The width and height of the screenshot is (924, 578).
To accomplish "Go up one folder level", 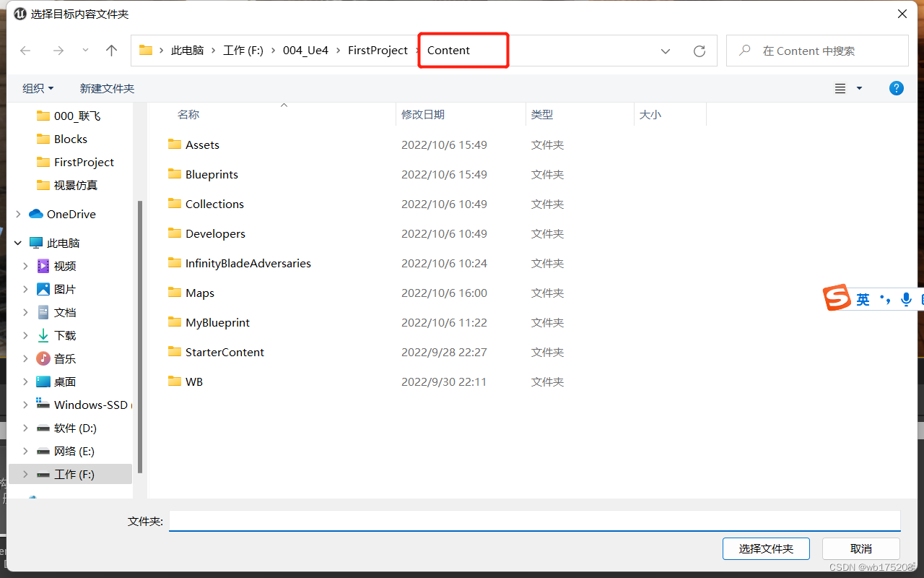I will coord(111,51).
